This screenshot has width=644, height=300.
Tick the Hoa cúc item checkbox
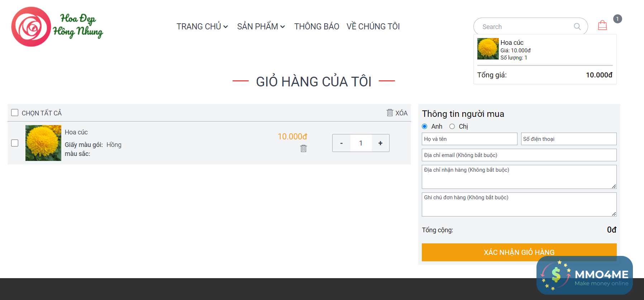(15, 143)
